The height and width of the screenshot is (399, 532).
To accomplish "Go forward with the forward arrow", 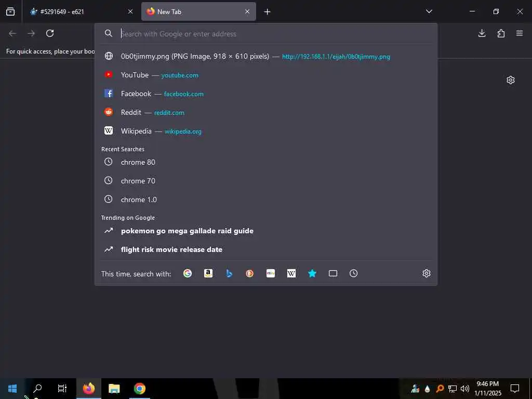I will 31,33.
